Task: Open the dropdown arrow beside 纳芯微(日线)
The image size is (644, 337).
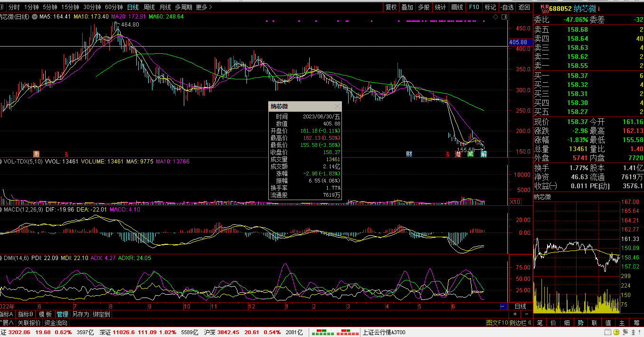Action: click(x=34, y=17)
